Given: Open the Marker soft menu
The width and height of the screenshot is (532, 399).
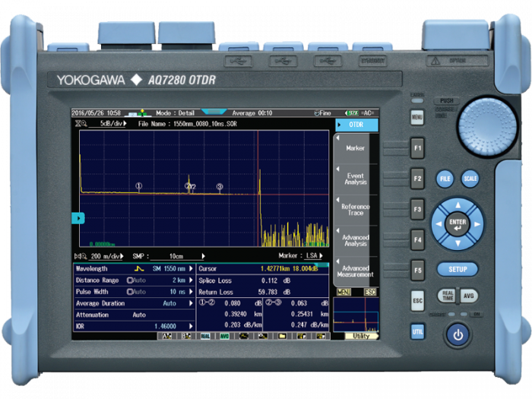Looking at the screenshot, I should pyautogui.click(x=356, y=148).
